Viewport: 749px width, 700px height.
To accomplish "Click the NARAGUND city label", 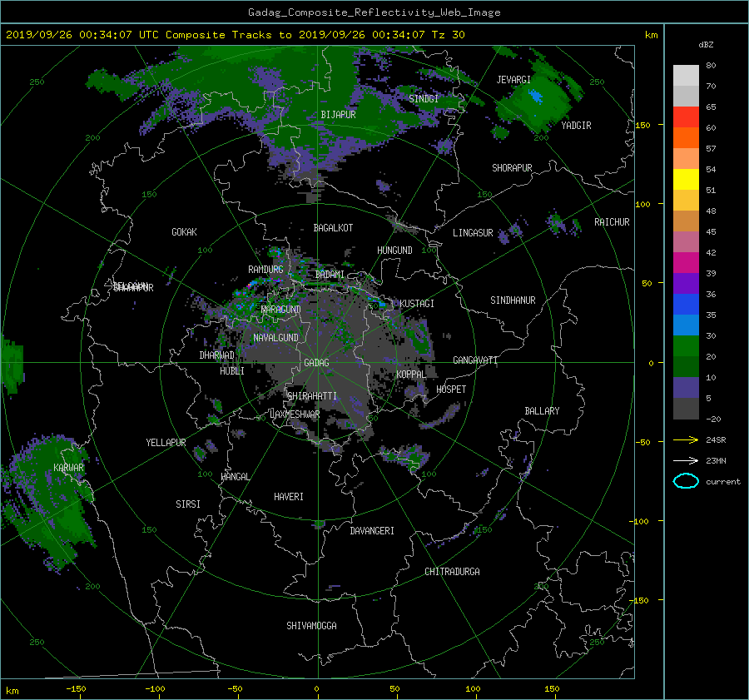I will coord(281,310).
